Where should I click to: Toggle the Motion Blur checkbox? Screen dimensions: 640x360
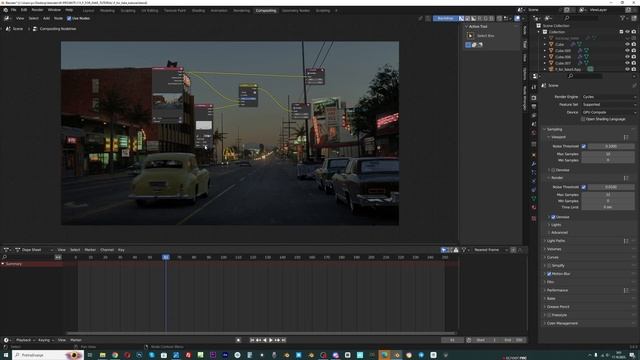(549, 274)
